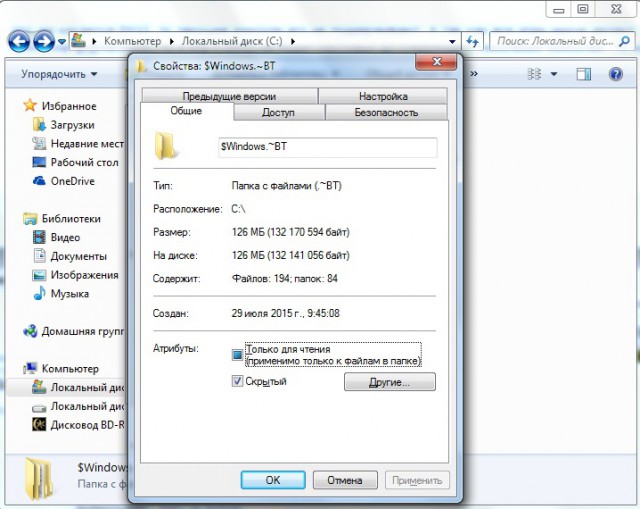
Task: Open Дисковод BD-R in the tree
Action: pos(87,425)
